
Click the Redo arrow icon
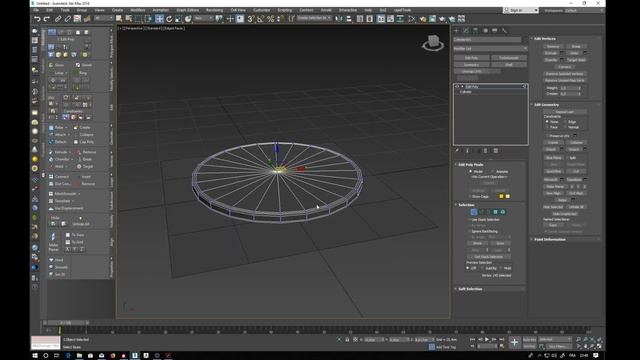tap(47, 19)
